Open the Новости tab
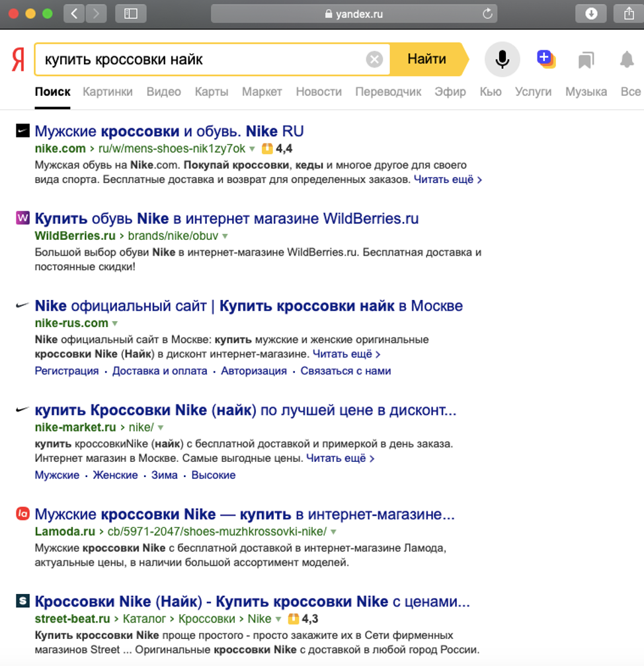 (319, 92)
